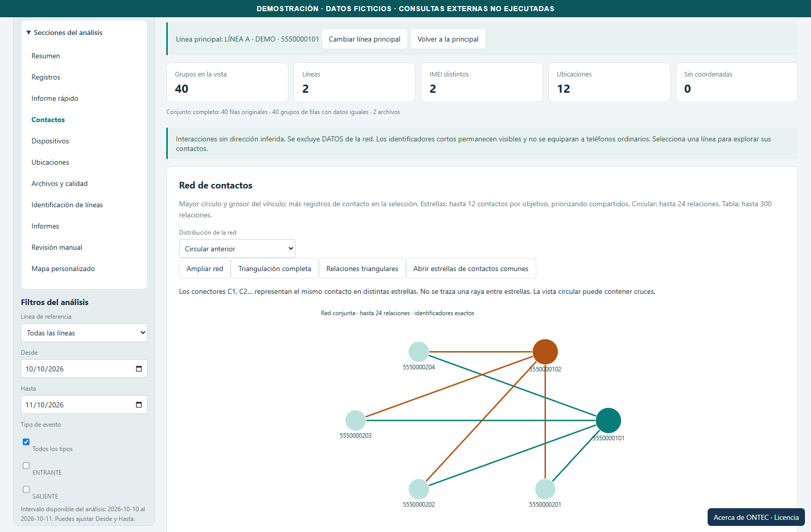Open Mapa personalizado section
This screenshot has height=532, width=811.
[x=63, y=269]
